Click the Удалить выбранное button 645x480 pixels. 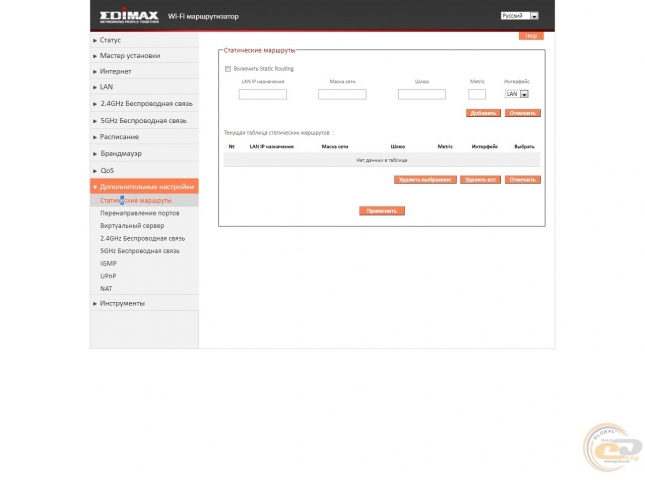pyautogui.click(x=425, y=180)
